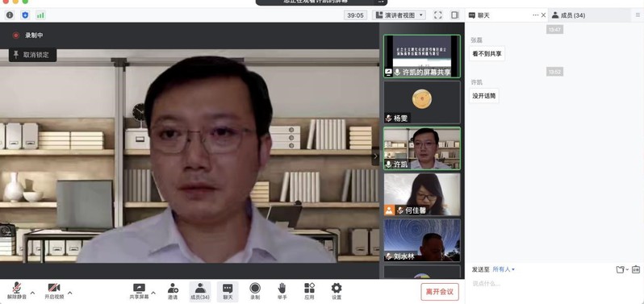Viewport: 644px width, 304px height.
Task: Toggle the side panel layout icon
Action: 454,15
